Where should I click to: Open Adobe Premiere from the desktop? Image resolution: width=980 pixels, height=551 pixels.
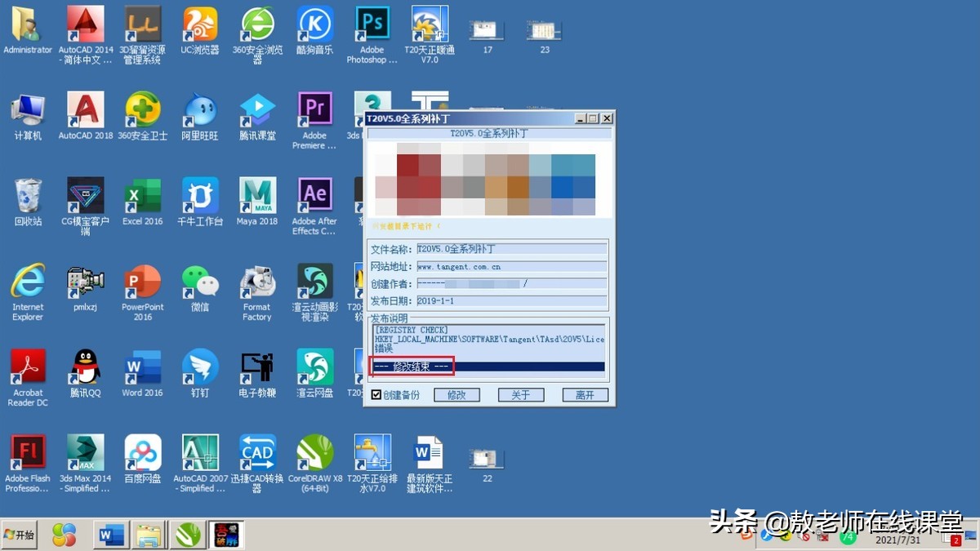[x=314, y=109]
